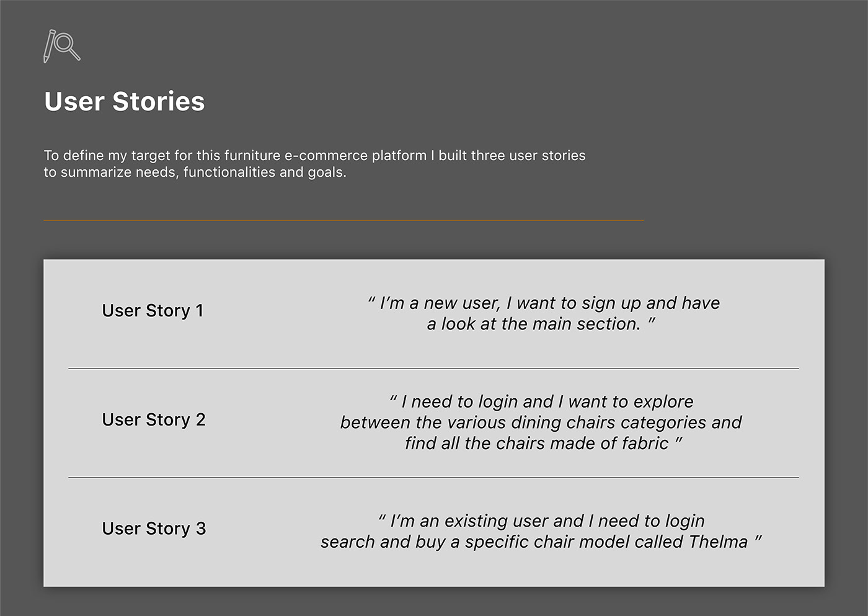Select the "User Story 2" label
This screenshot has width=868, height=616.
pyautogui.click(x=153, y=419)
